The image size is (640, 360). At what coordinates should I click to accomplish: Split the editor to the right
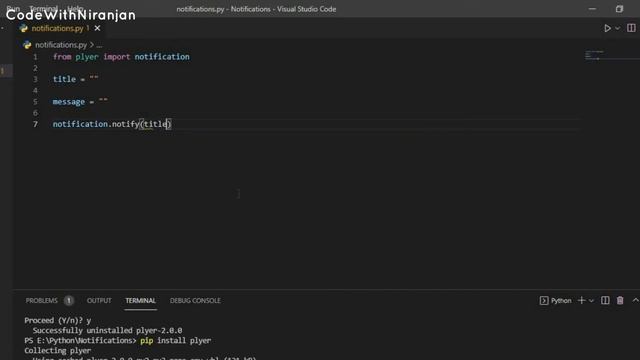click(x=631, y=28)
